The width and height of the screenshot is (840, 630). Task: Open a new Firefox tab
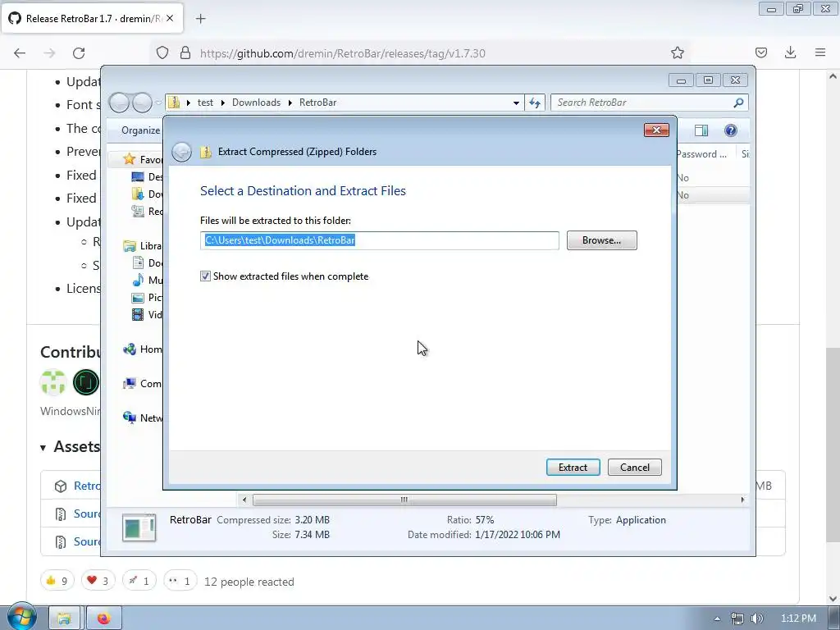(200, 19)
